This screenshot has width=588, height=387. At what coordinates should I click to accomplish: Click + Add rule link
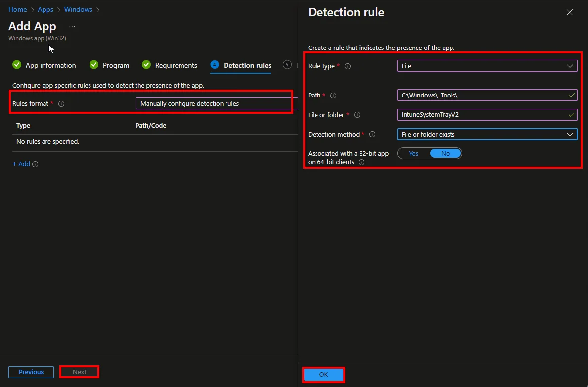point(21,164)
